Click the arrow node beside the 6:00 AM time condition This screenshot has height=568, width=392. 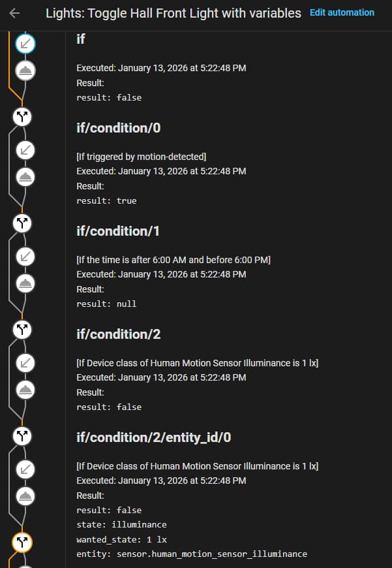(x=25, y=255)
